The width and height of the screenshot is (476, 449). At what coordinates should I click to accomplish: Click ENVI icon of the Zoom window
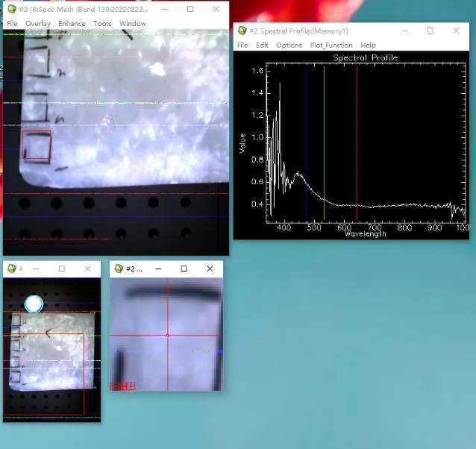(119, 269)
